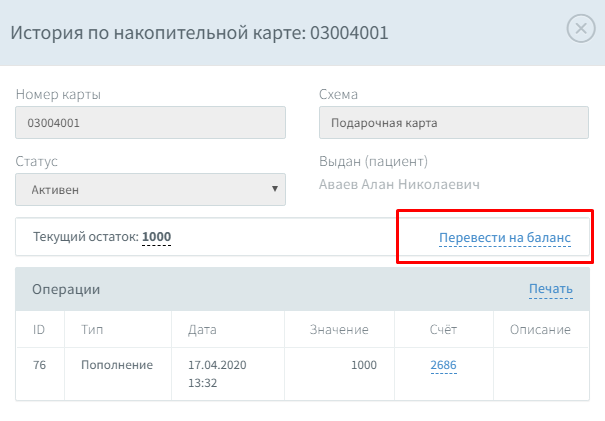Click the Счёт column header
This screenshot has height=421, width=605.
coord(443,330)
